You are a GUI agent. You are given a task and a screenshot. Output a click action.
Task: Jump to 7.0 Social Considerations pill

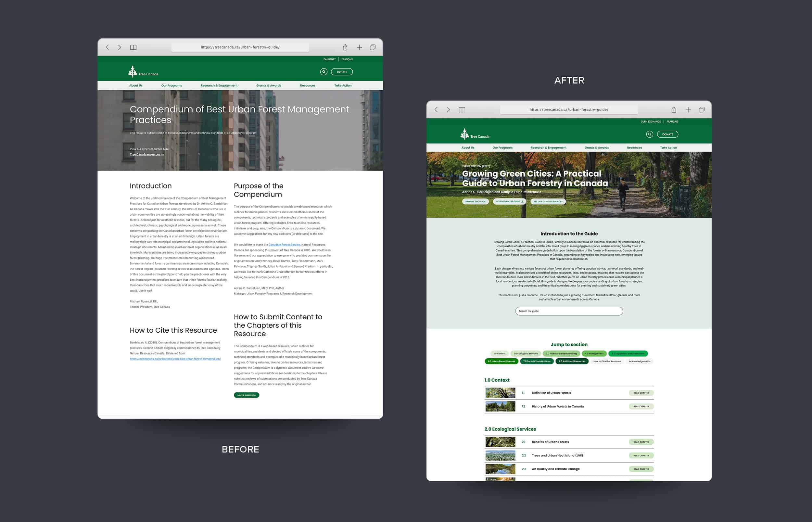click(x=537, y=361)
